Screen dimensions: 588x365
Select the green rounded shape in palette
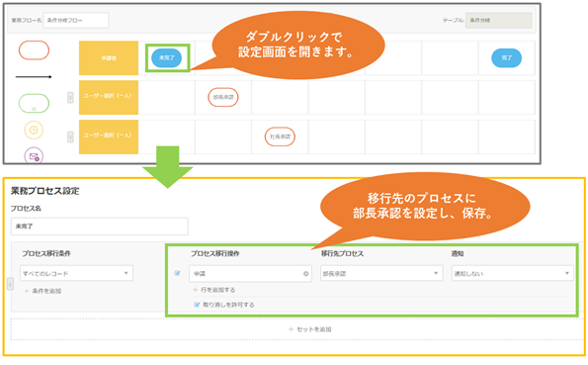point(34,103)
